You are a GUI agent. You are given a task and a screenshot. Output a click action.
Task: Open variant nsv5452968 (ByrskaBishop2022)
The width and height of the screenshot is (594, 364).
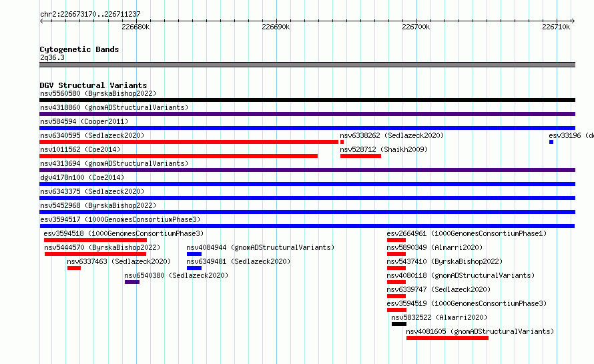coord(98,205)
